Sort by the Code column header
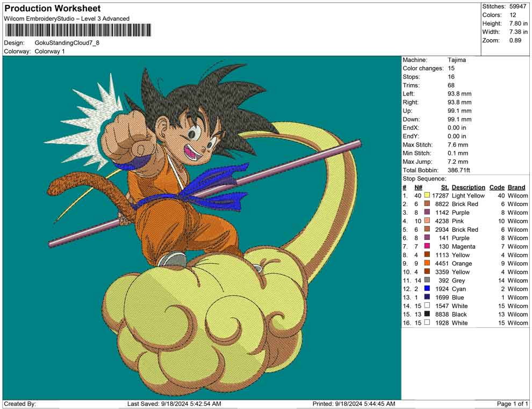532x409 pixels. tap(497, 187)
